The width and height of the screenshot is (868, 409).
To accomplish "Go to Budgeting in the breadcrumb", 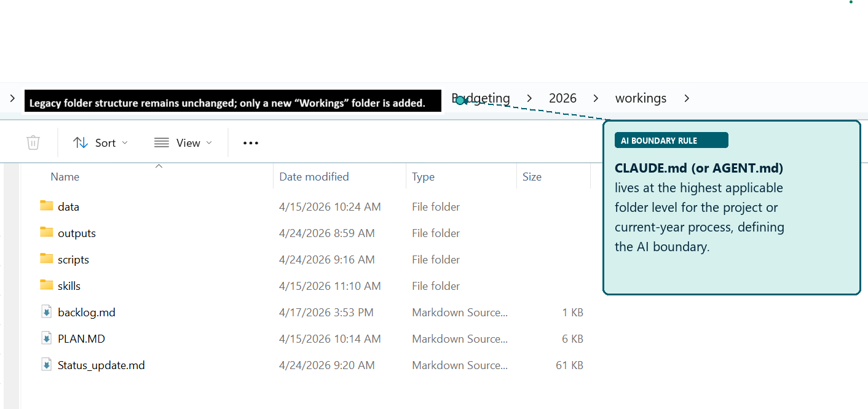I will click(481, 98).
